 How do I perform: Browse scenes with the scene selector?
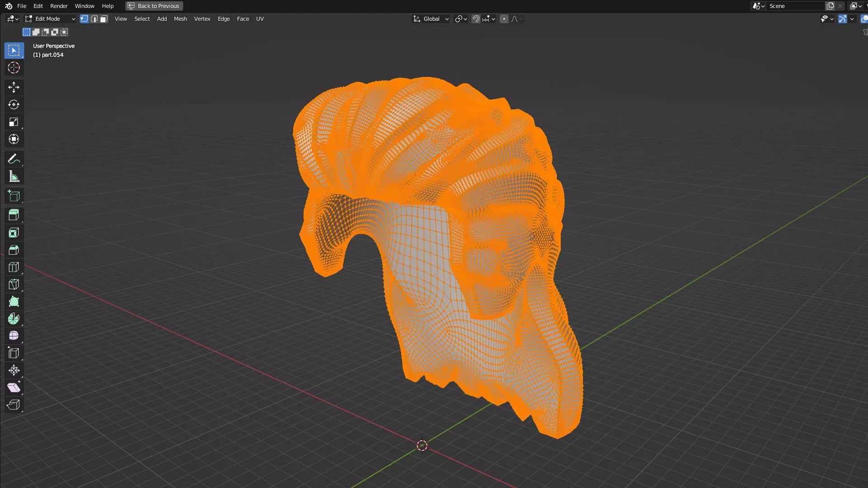coord(758,6)
